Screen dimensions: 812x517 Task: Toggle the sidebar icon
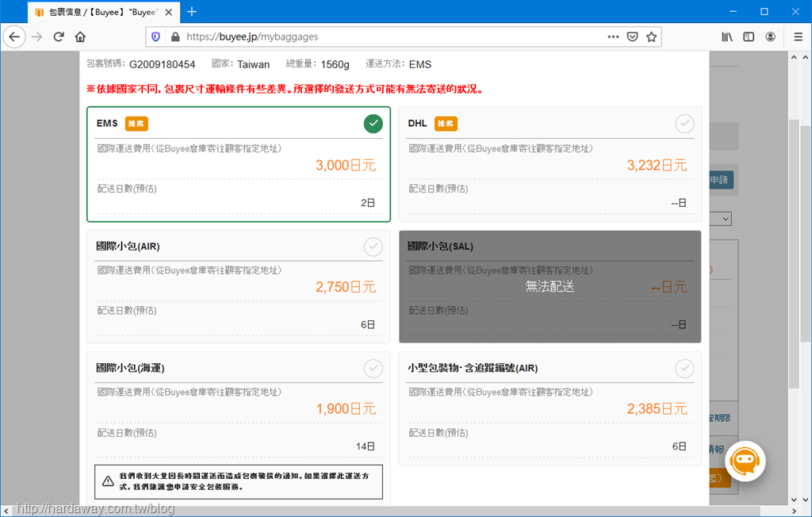click(x=749, y=36)
